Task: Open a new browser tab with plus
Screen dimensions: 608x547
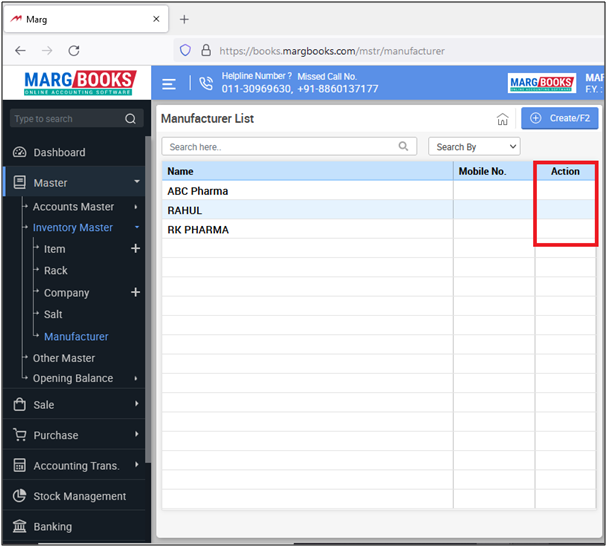Action: coord(184,19)
